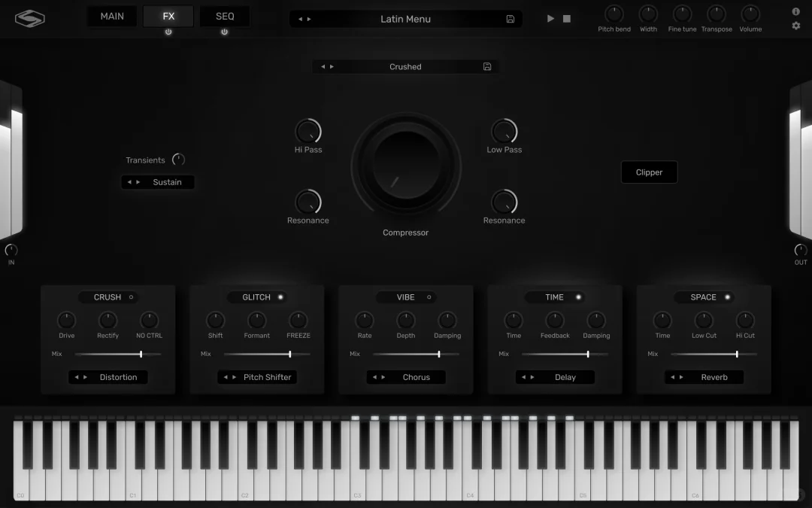812x508 pixels.
Task: Click the GLITCH Shift knob
Action: 216,321
